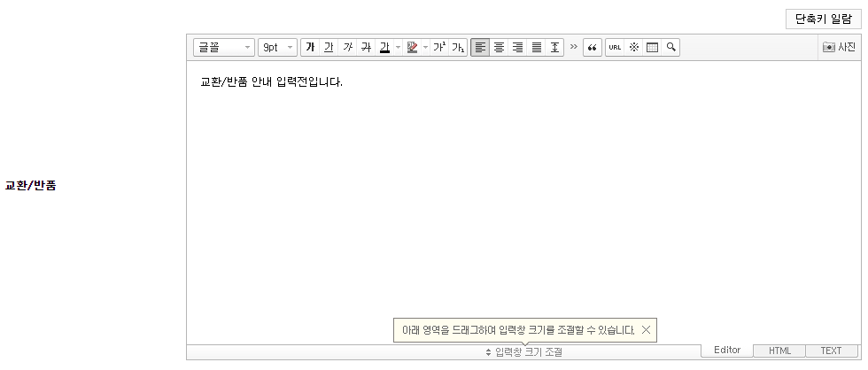Click the 단축키 일람 button

pyautogui.click(x=823, y=19)
